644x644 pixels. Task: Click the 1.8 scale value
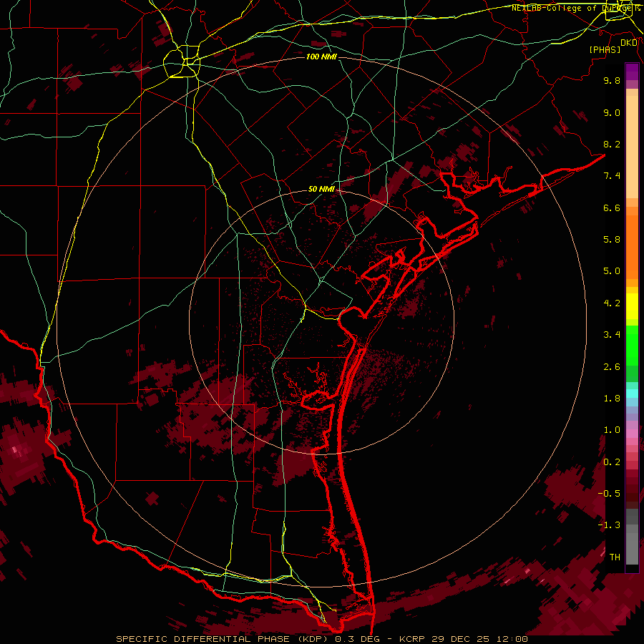tap(612, 399)
